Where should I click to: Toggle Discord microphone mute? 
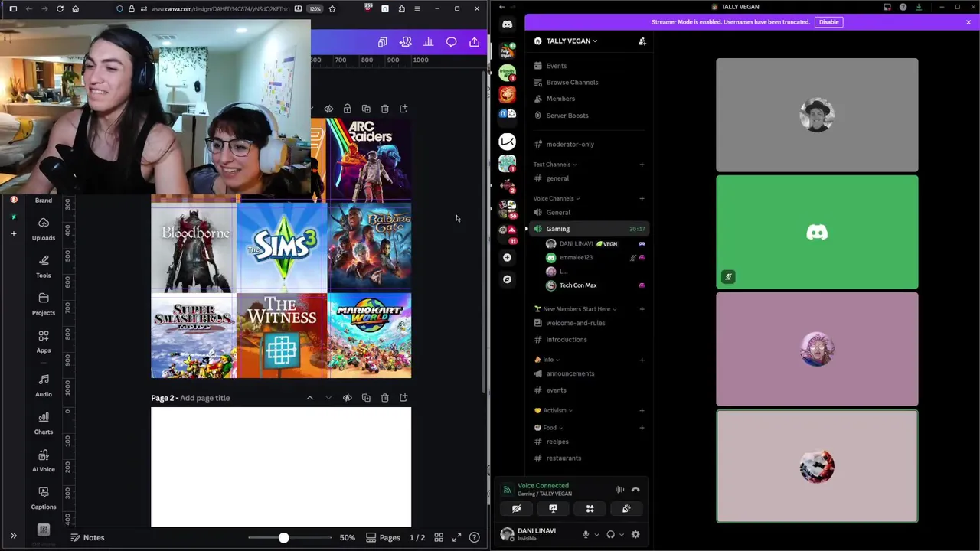586,535
